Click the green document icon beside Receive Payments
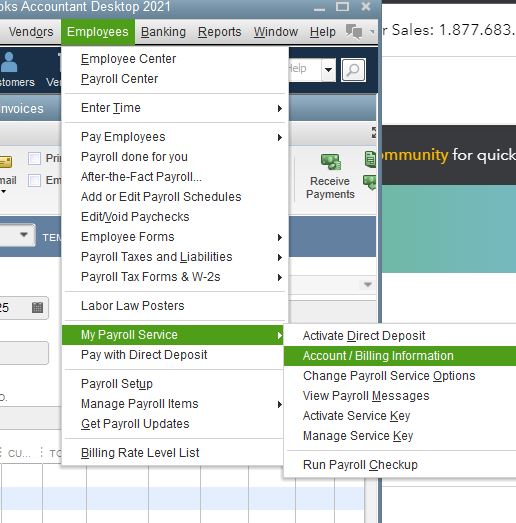Viewport: 516px width, 523px height. click(x=370, y=159)
